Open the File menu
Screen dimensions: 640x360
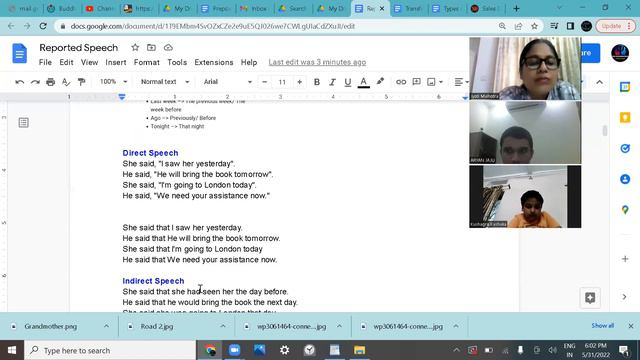tap(45, 62)
